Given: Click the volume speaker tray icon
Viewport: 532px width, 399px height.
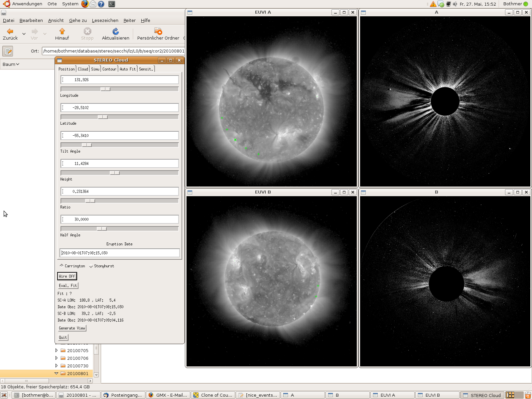Looking at the screenshot, I should 455,4.
